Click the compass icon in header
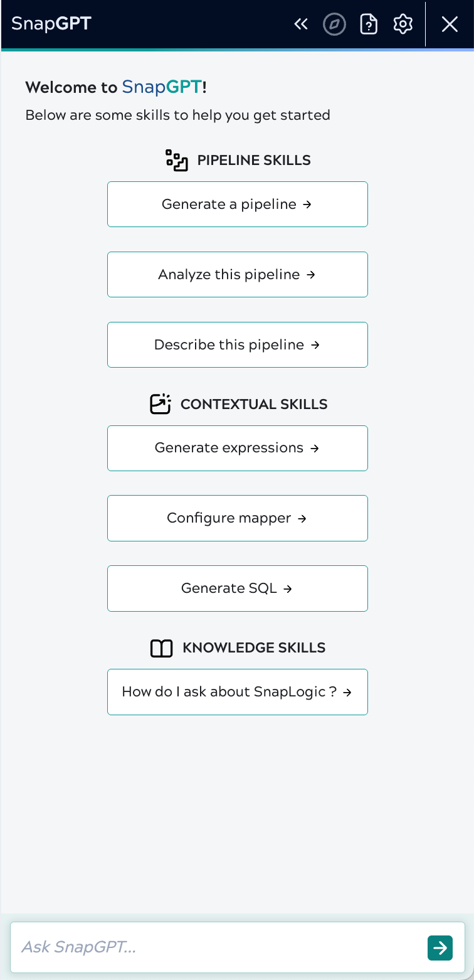Image resolution: width=474 pixels, height=980 pixels. click(335, 24)
